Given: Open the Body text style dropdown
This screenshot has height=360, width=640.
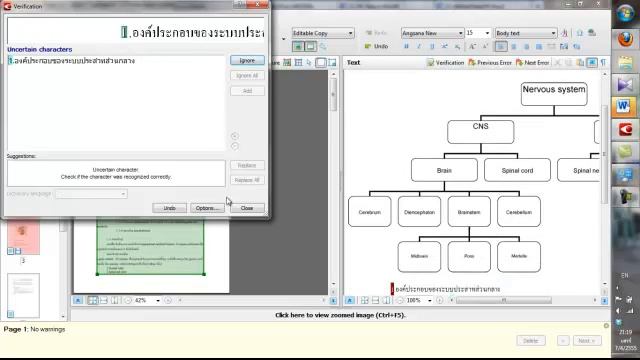Looking at the screenshot, I should (x=526, y=33).
